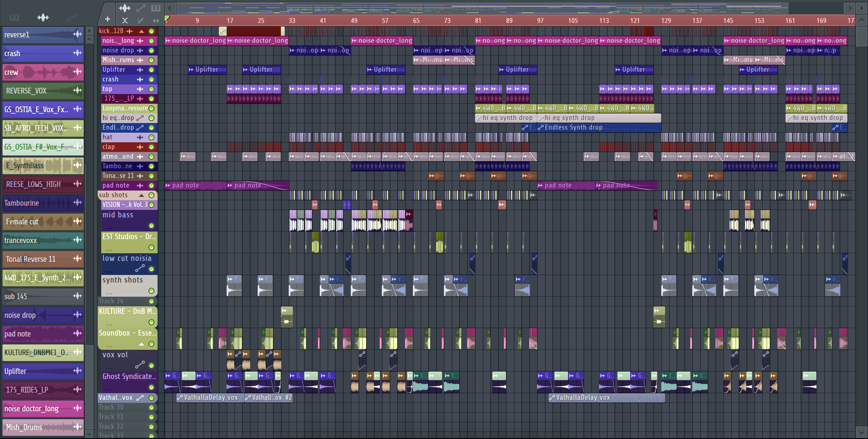Click the automation clip focus icon on playlist tab
868x439 pixels.
click(x=141, y=8)
